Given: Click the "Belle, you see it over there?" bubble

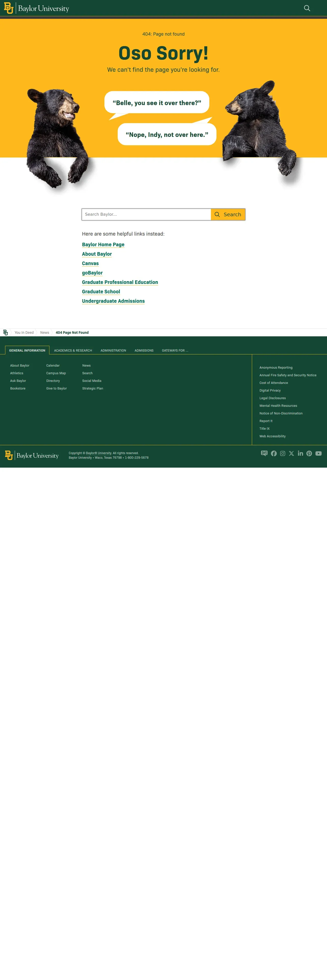Looking at the screenshot, I should coord(157,103).
